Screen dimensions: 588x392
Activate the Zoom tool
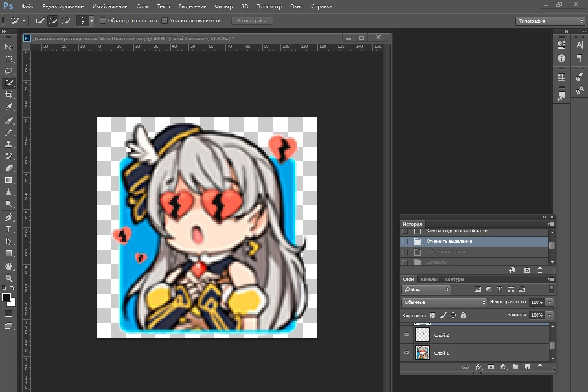tap(9, 278)
